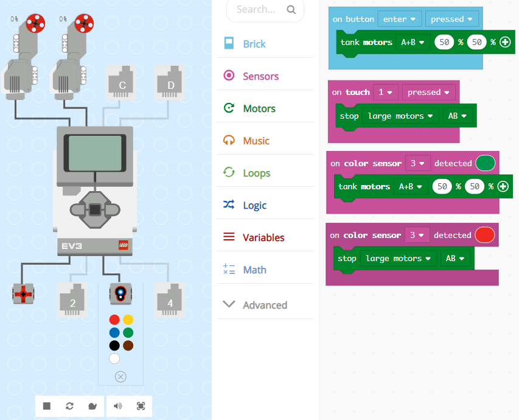Open the touch event 'pressed' dropdown
This screenshot has height=420, width=519.
tap(428, 92)
